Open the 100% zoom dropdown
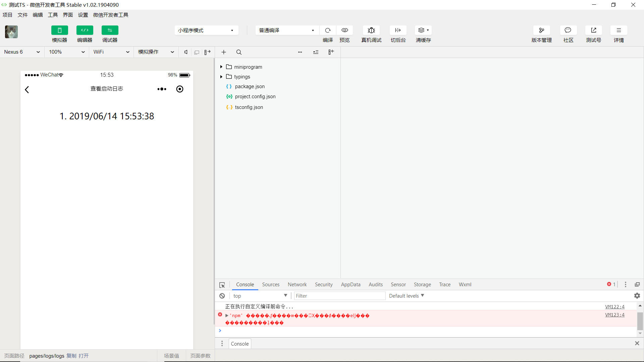644x362 pixels. coord(67,52)
